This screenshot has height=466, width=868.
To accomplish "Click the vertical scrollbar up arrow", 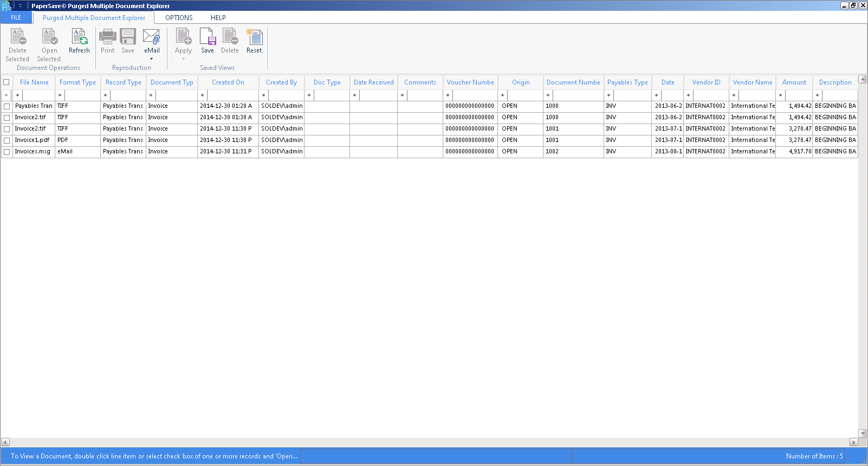I will click(x=863, y=79).
